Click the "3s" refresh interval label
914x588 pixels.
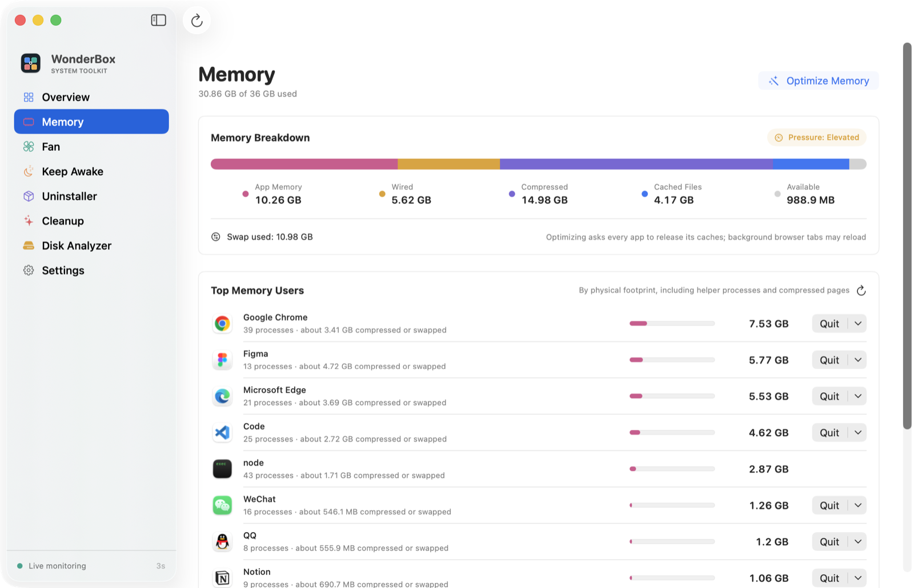(x=161, y=566)
